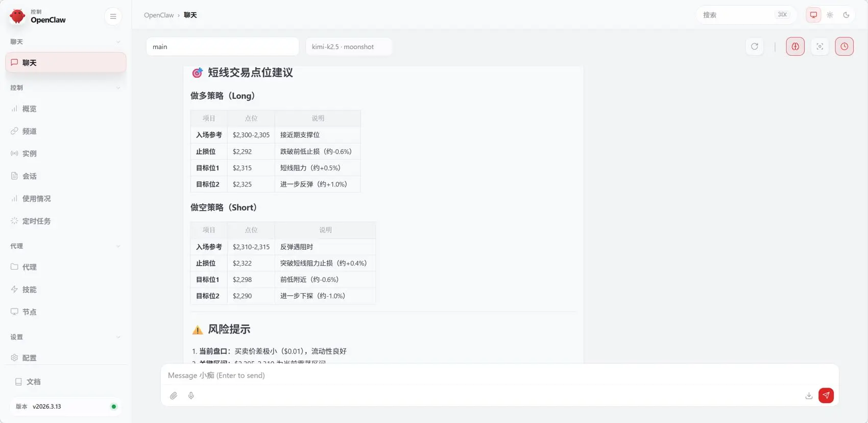Click the $2,290 target cell

tap(251, 296)
